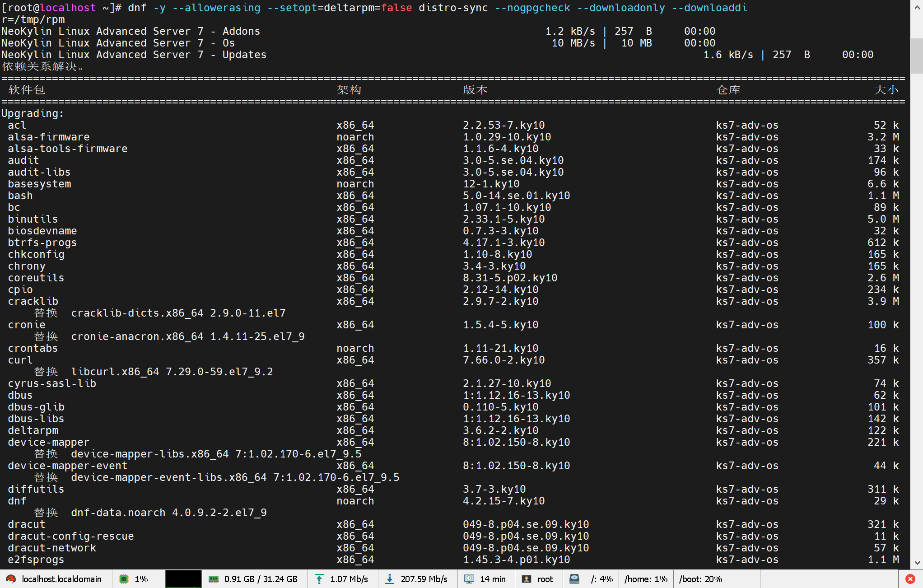Click the 14 min uptime text

pos(493,579)
